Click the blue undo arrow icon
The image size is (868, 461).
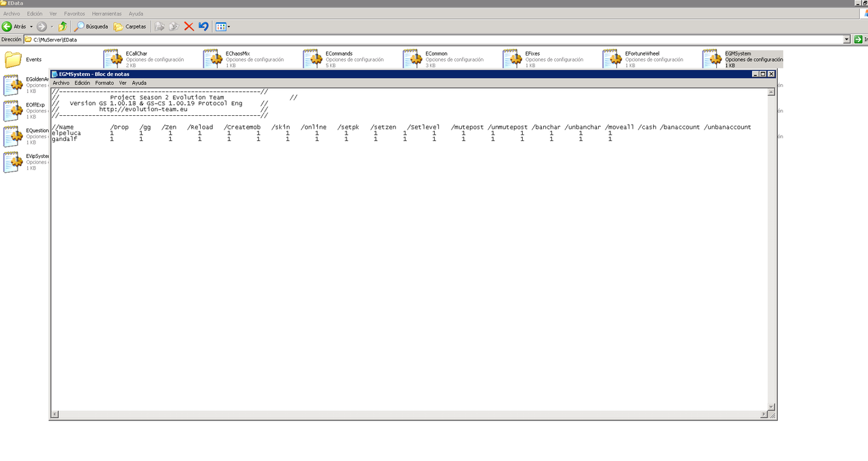(203, 26)
